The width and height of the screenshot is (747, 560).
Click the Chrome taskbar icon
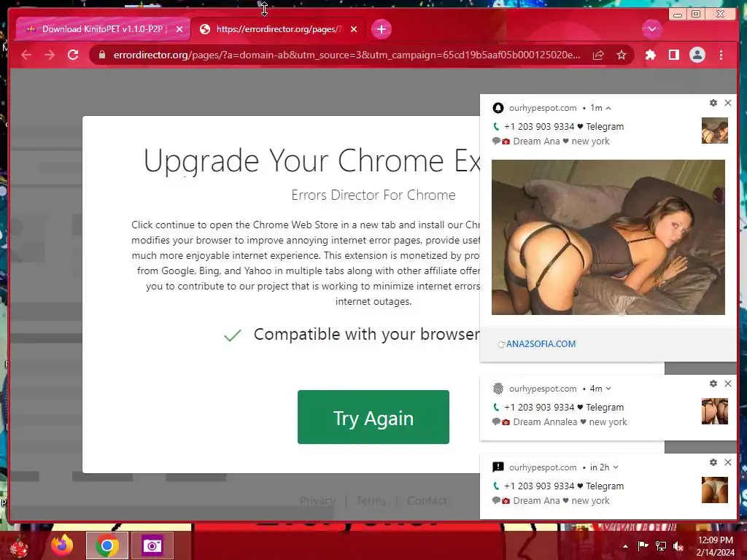click(107, 545)
